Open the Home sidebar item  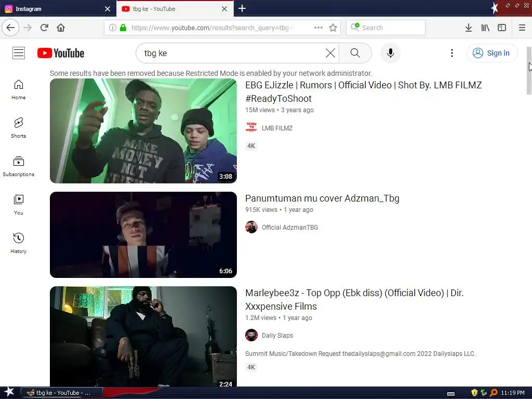[18, 89]
